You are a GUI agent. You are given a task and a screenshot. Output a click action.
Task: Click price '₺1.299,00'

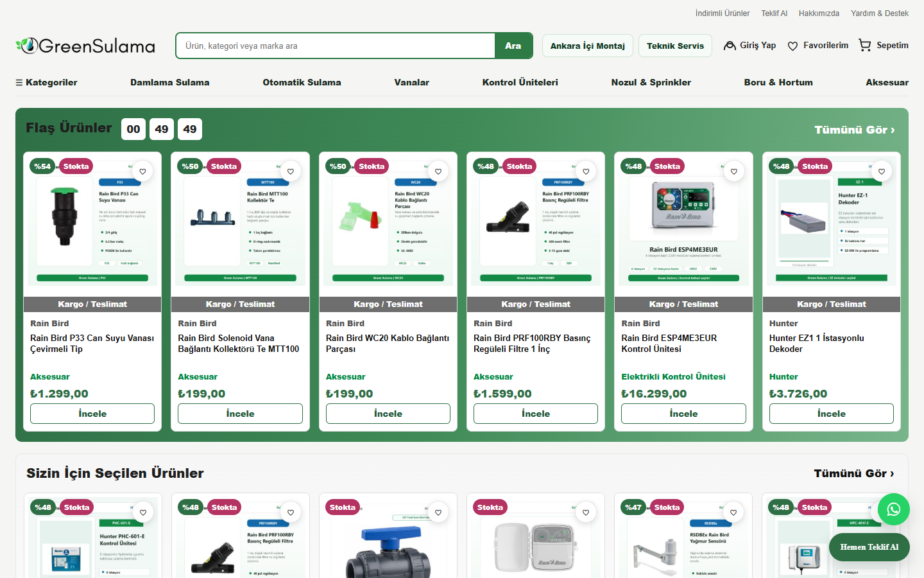point(59,394)
